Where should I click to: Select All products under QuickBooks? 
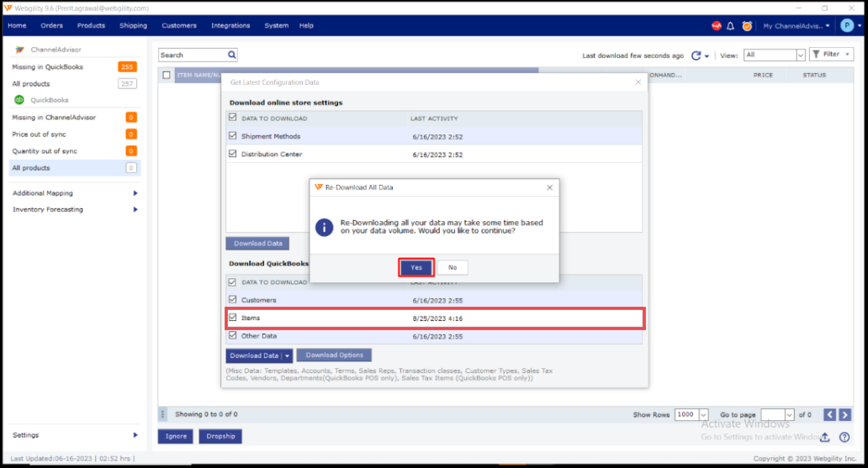click(75, 167)
